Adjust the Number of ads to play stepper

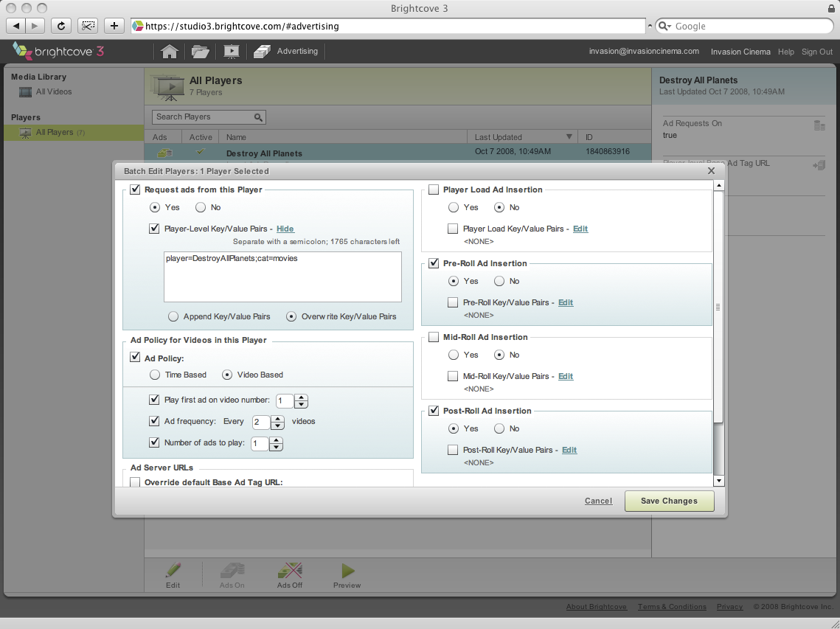[276, 444]
